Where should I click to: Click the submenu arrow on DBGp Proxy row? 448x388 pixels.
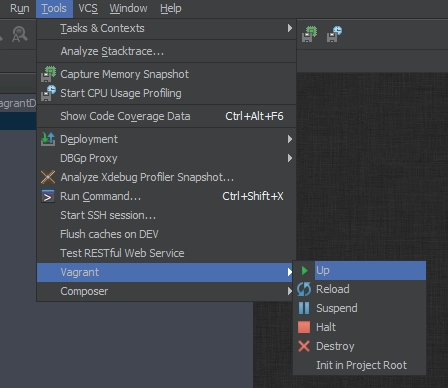[x=290, y=158]
